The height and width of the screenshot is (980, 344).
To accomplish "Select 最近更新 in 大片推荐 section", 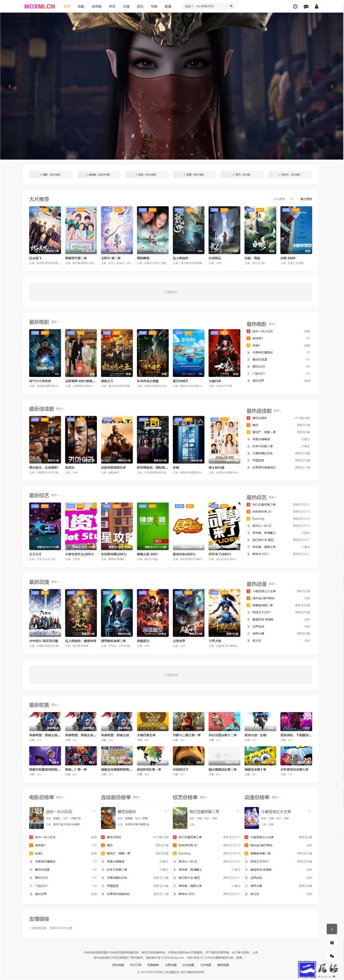I will 306,199.
